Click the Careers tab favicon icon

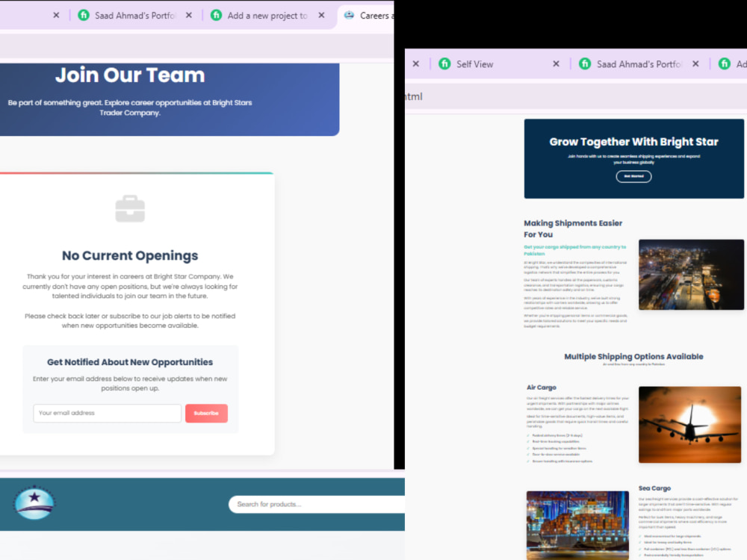[x=349, y=15]
